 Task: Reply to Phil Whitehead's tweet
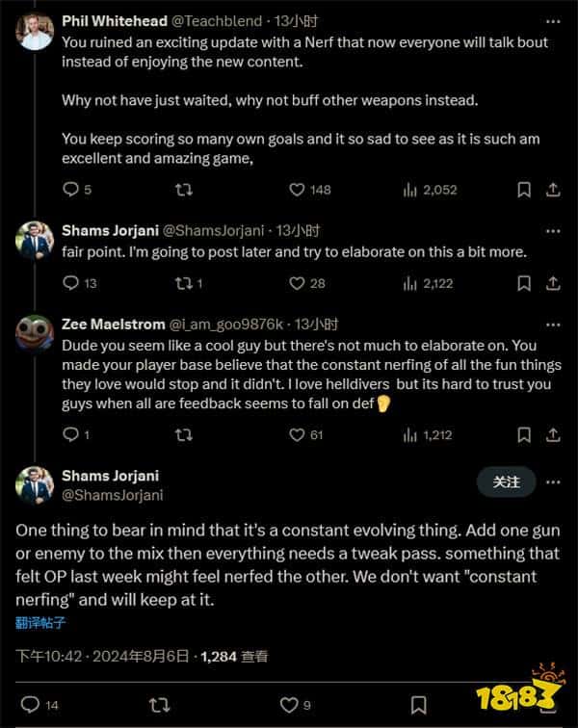(70, 190)
